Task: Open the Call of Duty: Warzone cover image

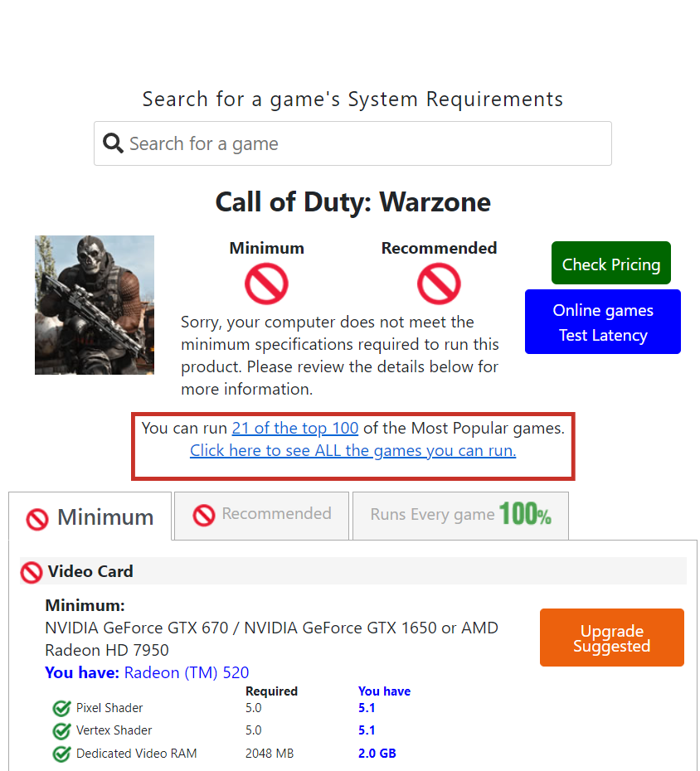Action: 95,305
